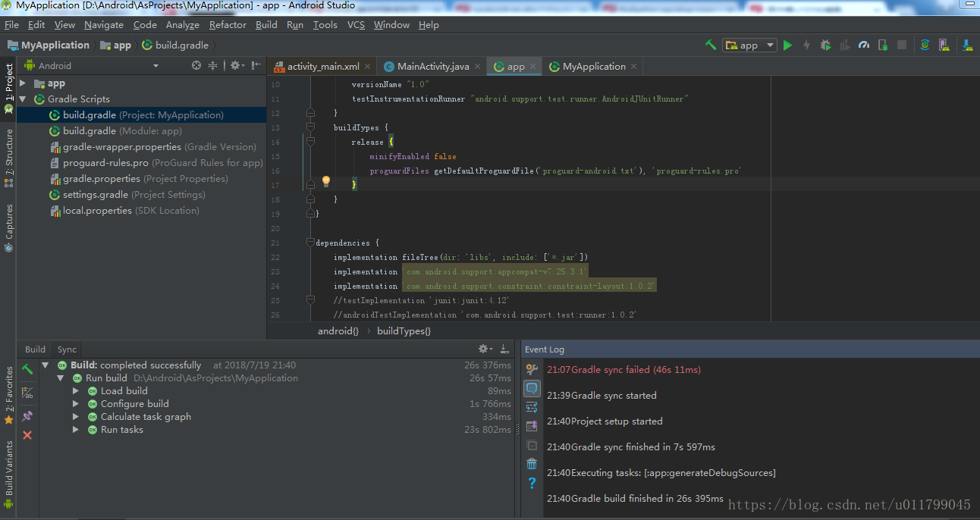Screen dimensions: 980x520
Task: Click Attach debugger to Android process icon
Action: [882, 45]
